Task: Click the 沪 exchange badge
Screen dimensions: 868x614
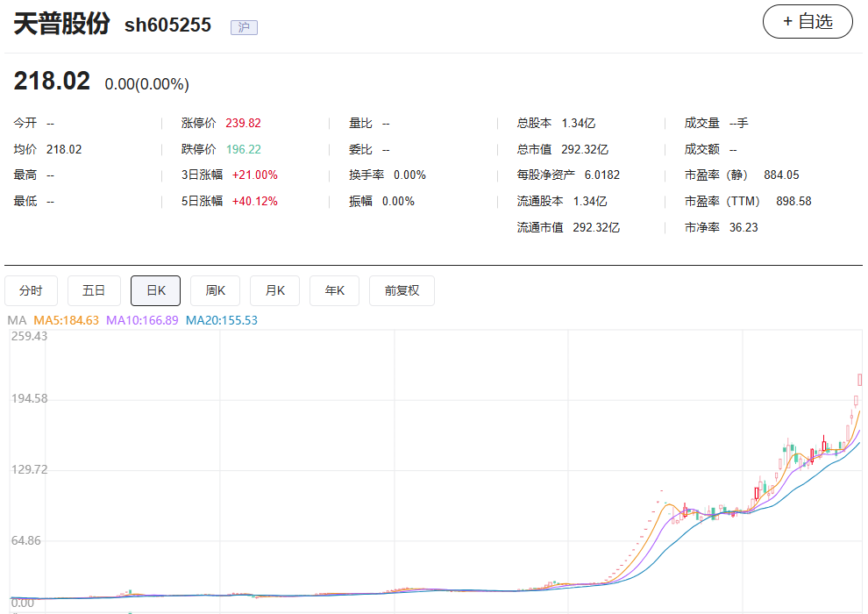Action: [x=244, y=27]
